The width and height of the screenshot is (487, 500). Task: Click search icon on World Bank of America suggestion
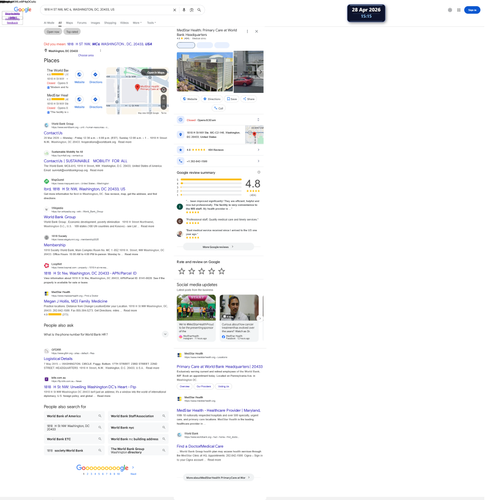click(x=100, y=416)
